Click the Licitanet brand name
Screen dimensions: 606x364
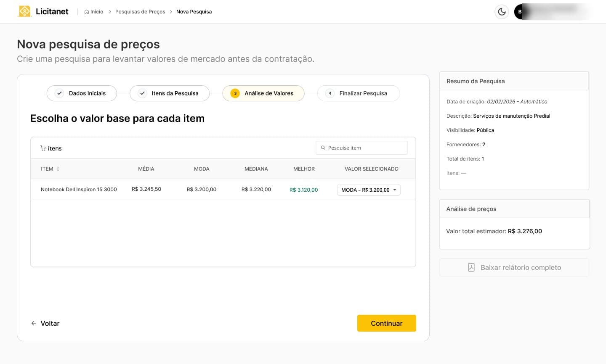coord(52,11)
